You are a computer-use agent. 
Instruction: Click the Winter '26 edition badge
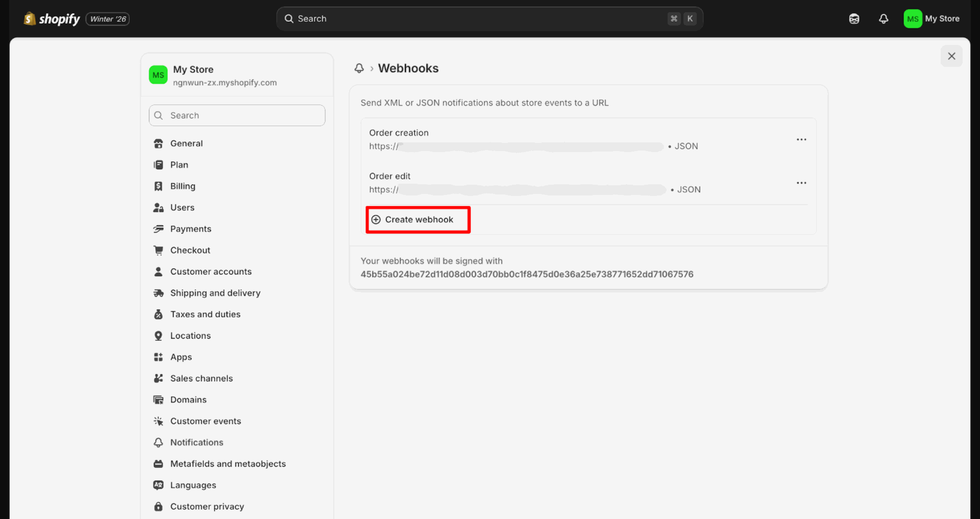click(x=108, y=19)
